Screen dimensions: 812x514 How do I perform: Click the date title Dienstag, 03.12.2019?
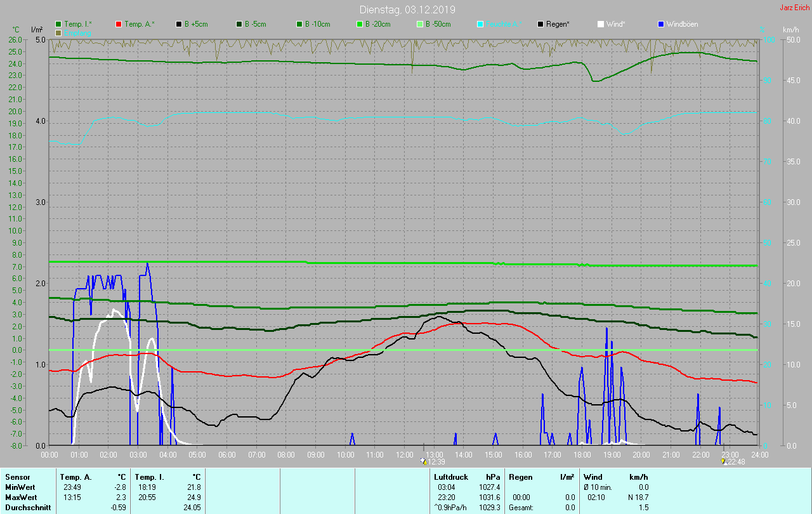(407, 10)
